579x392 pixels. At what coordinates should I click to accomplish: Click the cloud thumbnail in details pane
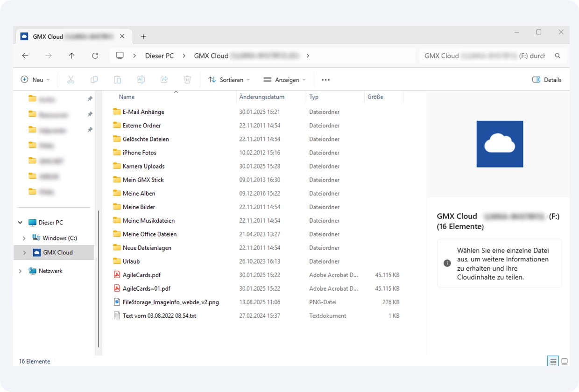(500, 144)
